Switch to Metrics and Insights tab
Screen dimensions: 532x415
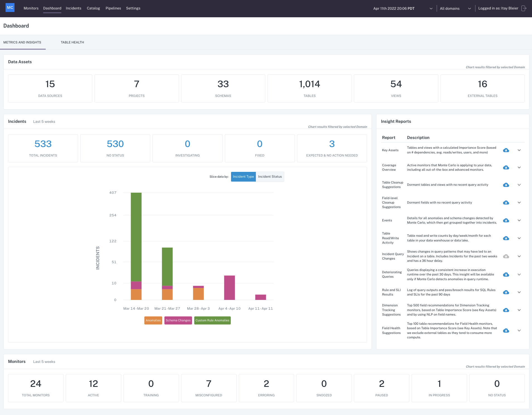click(22, 42)
